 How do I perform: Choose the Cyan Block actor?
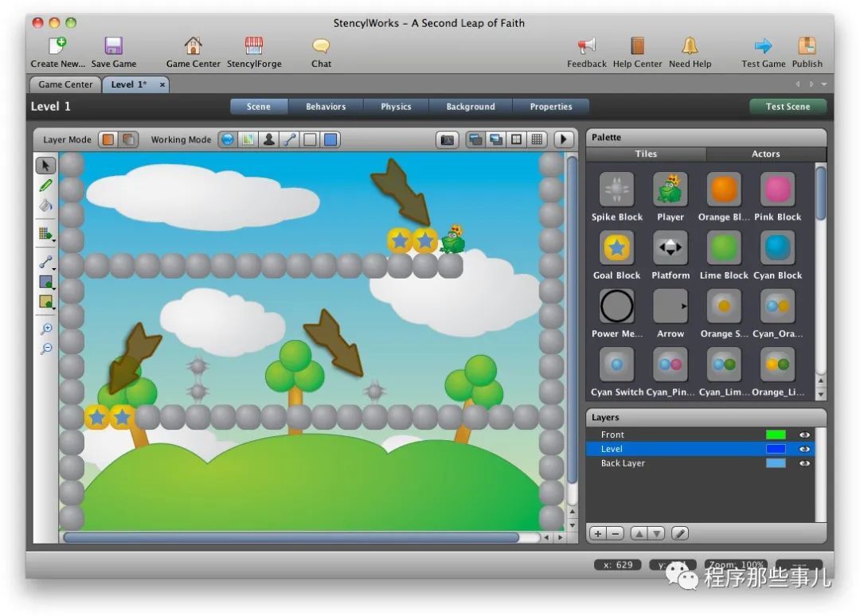click(x=778, y=248)
